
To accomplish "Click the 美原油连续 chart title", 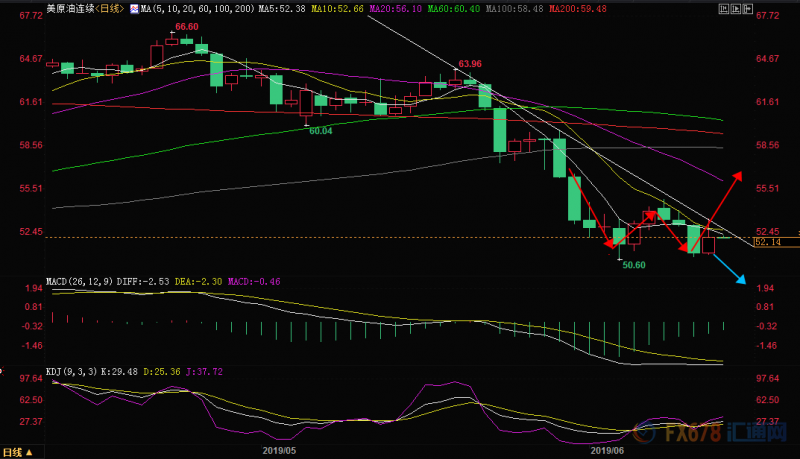I will pos(70,9).
